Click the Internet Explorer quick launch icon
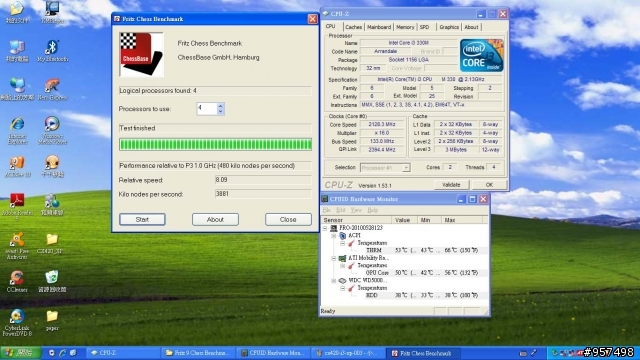 [62, 353]
